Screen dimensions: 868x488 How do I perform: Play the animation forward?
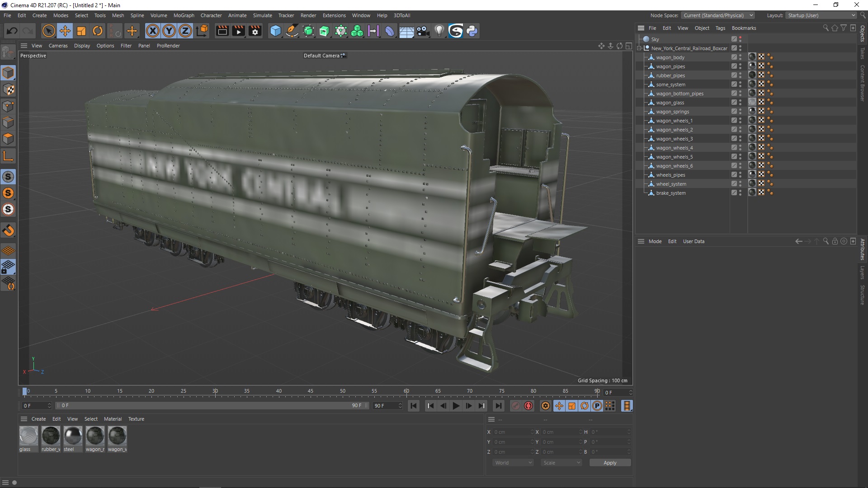[456, 406]
